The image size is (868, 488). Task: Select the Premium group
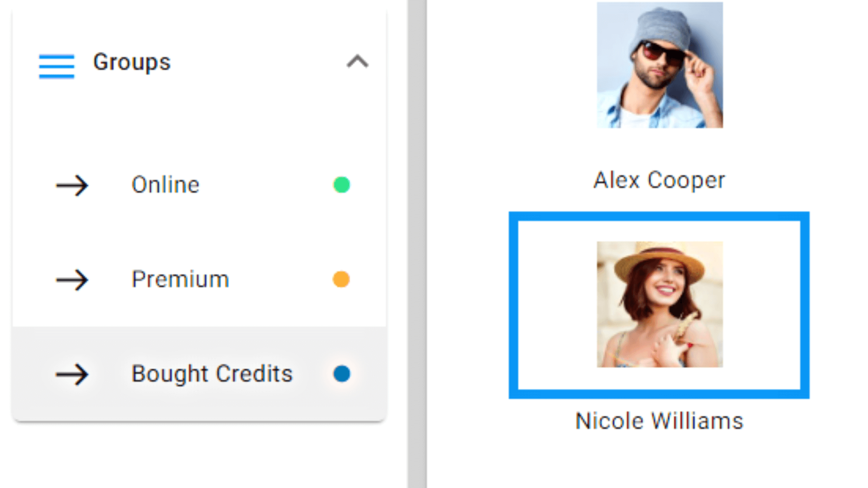click(x=180, y=279)
